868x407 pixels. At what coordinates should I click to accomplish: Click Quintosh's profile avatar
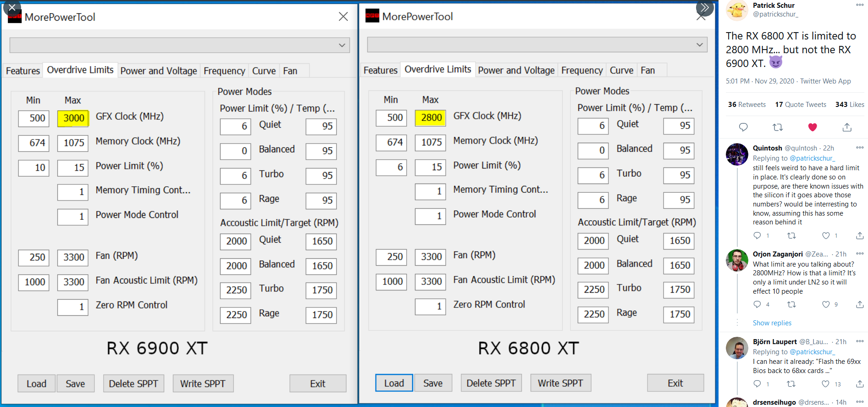[737, 154]
